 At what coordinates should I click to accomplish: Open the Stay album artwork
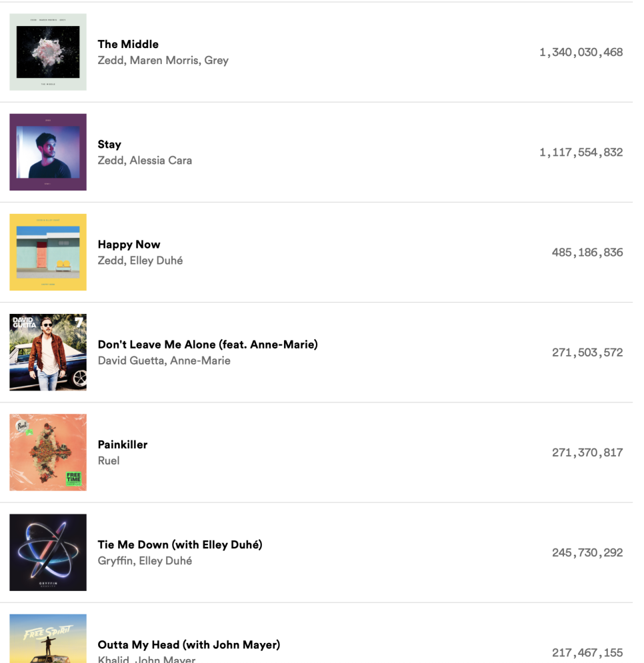coord(48,152)
